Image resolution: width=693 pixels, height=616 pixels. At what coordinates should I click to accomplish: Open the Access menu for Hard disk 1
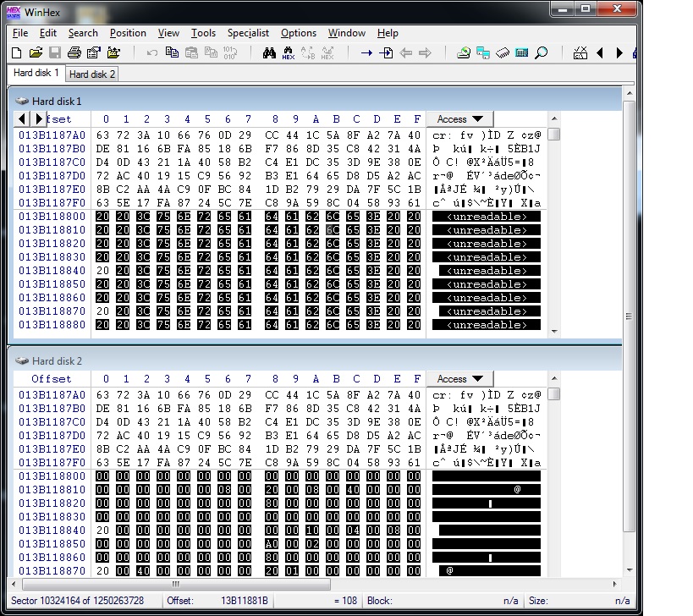tap(459, 118)
